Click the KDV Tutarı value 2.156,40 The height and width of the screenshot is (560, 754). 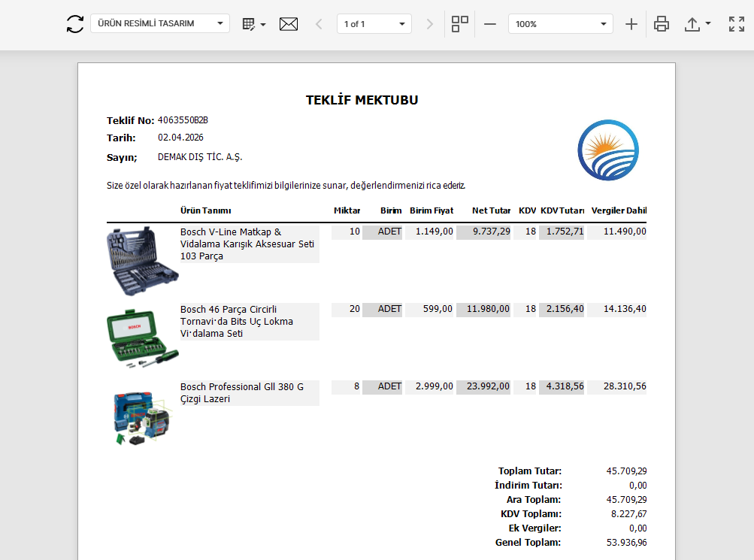pyautogui.click(x=562, y=309)
